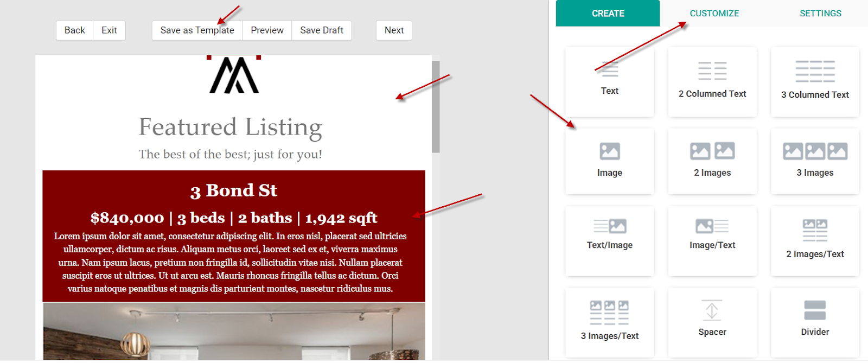Select the Featured Listing heading text
Screen dimensions: 868x363
click(x=231, y=127)
